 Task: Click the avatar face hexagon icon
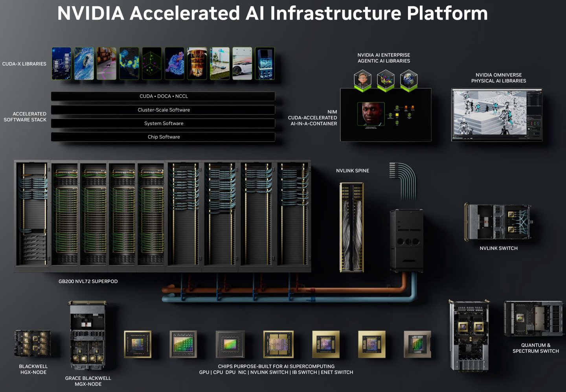[x=362, y=80]
